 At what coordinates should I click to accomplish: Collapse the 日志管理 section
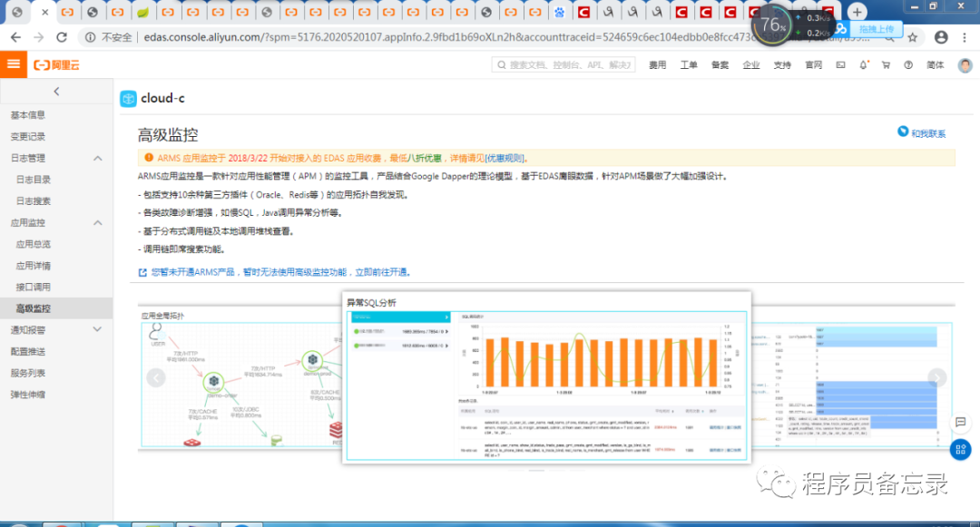(97, 158)
